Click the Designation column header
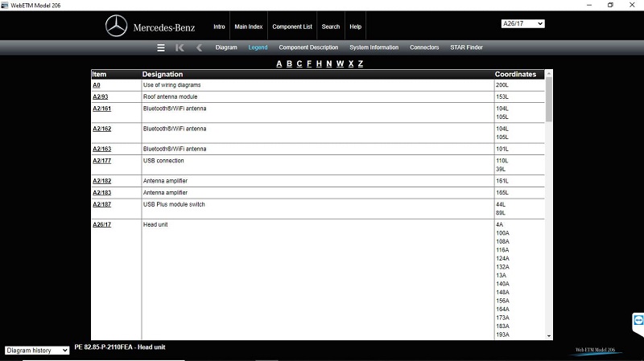The width and height of the screenshot is (644, 361). tap(163, 74)
